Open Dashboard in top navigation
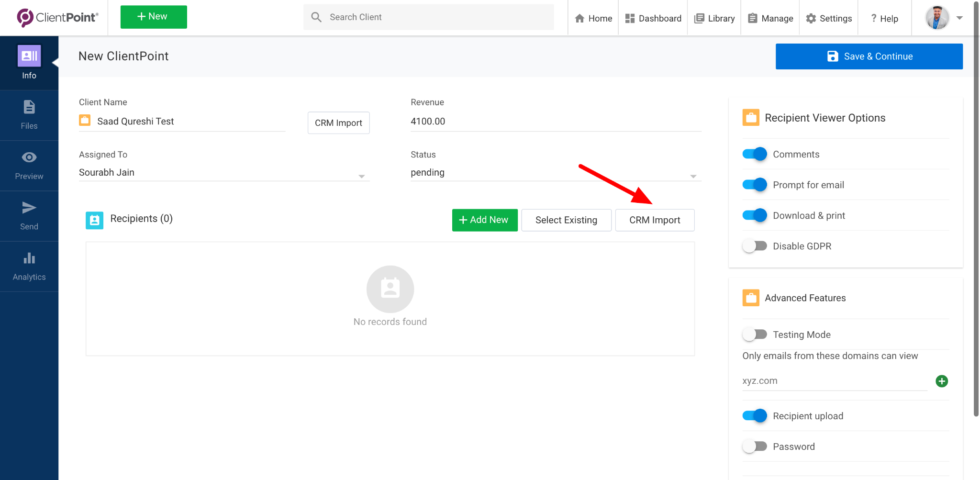The height and width of the screenshot is (480, 980). (x=653, y=18)
